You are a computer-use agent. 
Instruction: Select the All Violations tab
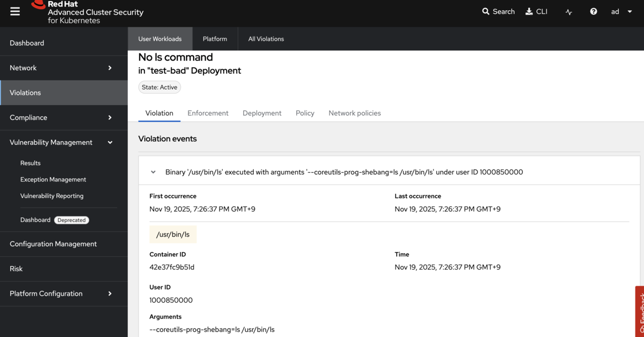(x=266, y=39)
